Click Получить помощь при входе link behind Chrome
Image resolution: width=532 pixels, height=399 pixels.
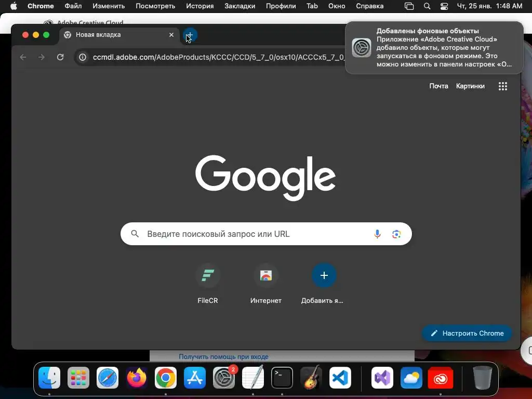(x=223, y=356)
